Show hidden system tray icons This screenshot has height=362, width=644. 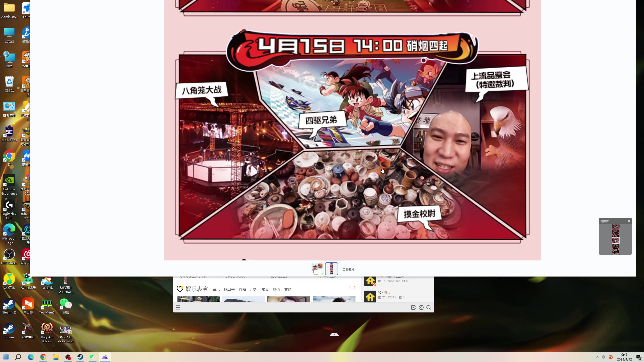[597, 357]
